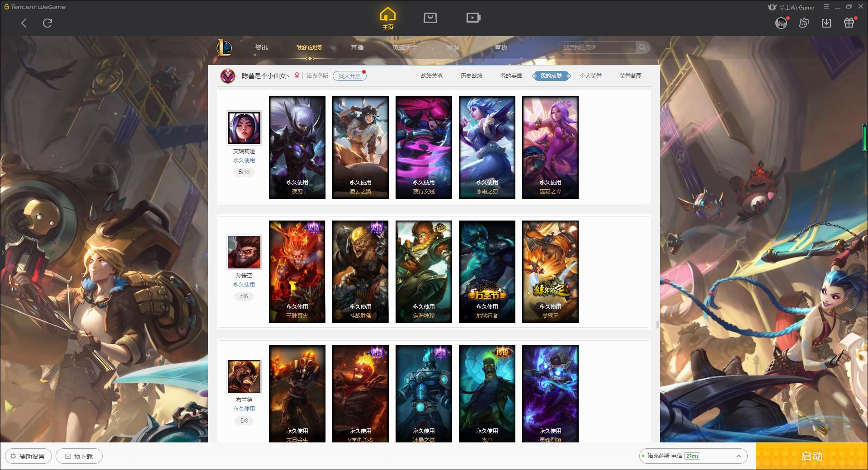
Task: Open the downloads icon in header
Action: (x=826, y=23)
